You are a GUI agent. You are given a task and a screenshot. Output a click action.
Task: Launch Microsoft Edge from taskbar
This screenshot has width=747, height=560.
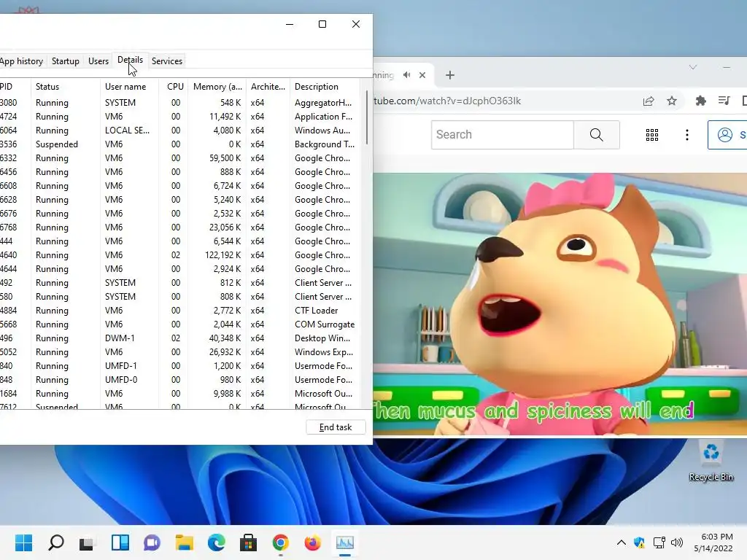(216, 542)
